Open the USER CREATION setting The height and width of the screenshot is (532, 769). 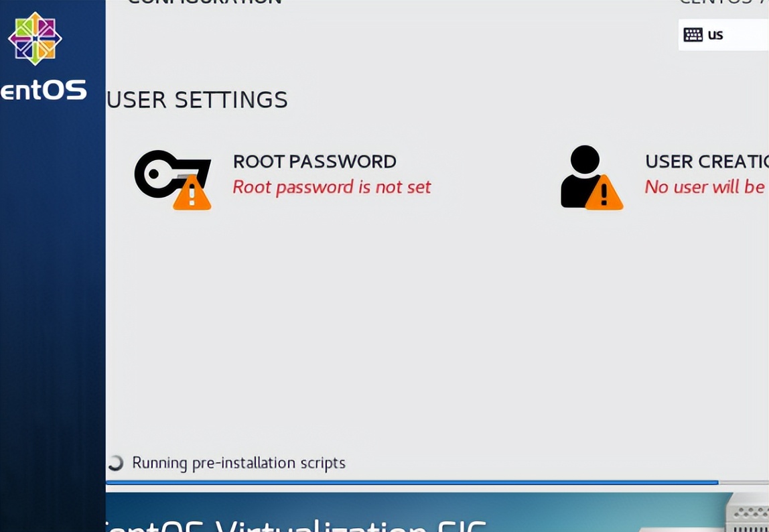tap(707, 161)
